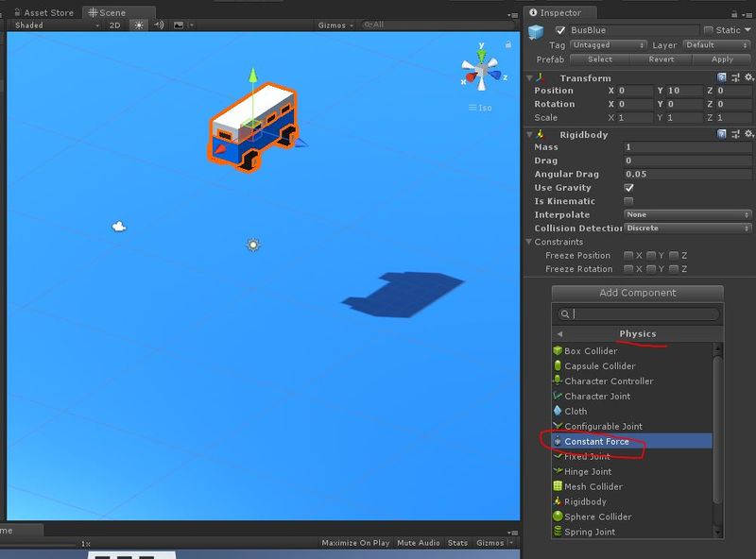This screenshot has height=559, width=756.
Task: Open Transform help book icon
Action: (721, 77)
